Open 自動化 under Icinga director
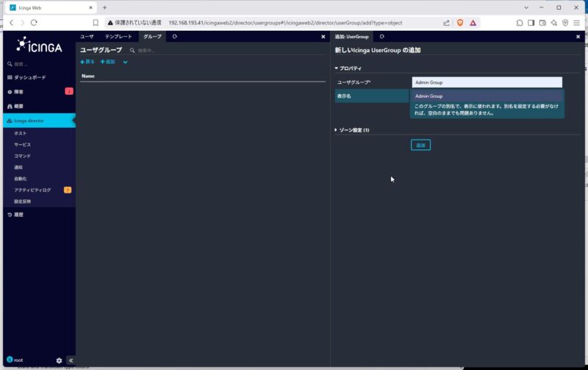Viewport: 588px width, 370px height. point(21,179)
